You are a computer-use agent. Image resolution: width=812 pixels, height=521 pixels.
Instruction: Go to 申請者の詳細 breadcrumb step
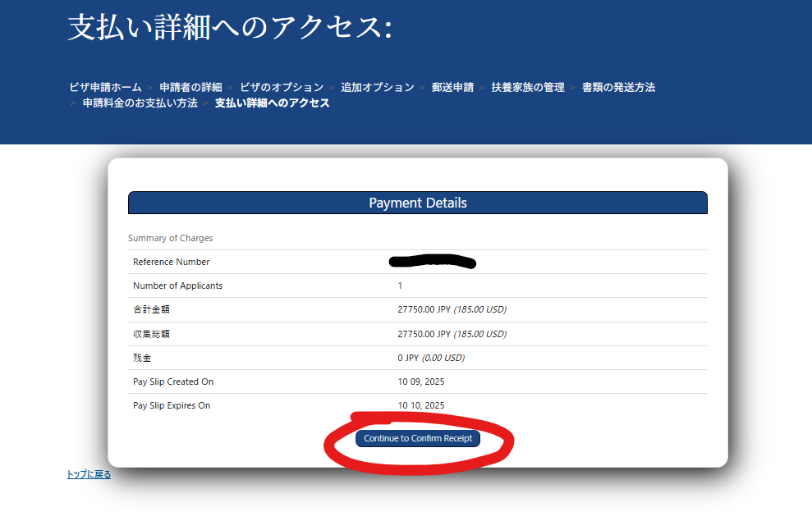(190, 87)
